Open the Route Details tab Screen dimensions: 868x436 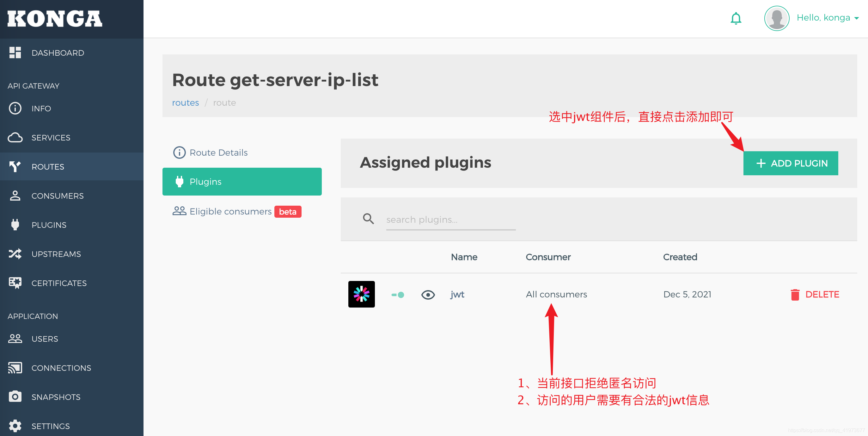218,153
